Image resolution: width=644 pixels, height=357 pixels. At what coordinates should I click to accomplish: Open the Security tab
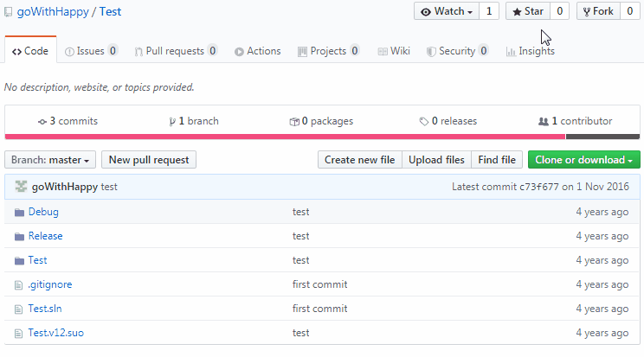[x=458, y=51]
